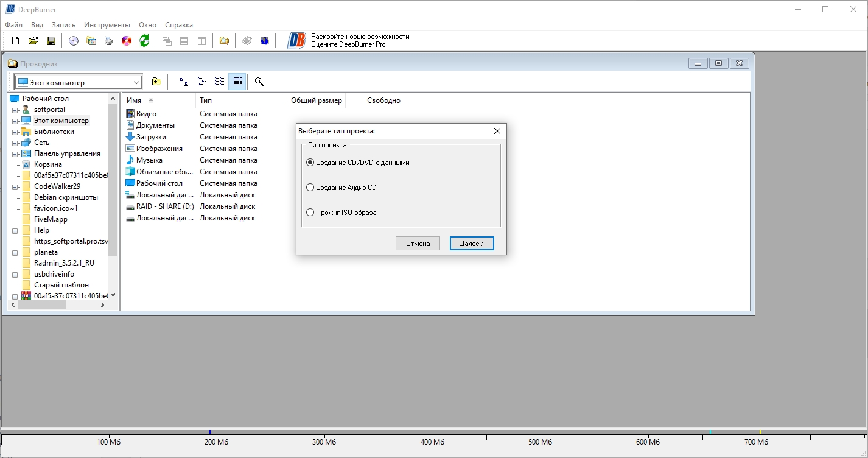Expand the Этот компьютер tree node
Image resolution: width=868 pixels, height=458 pixels.
(15, 121)
